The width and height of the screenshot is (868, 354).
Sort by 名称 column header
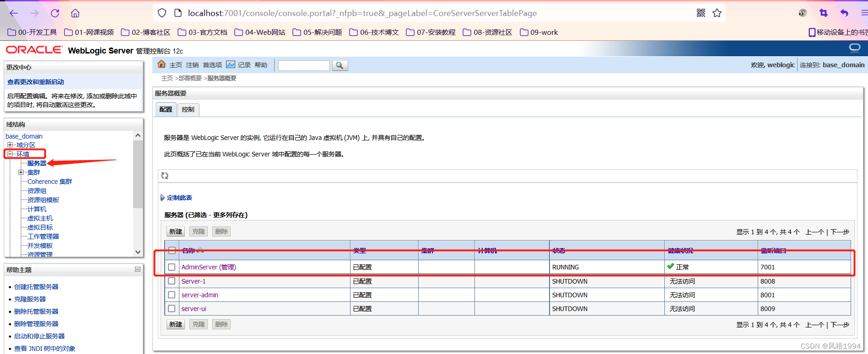[188, 250]
